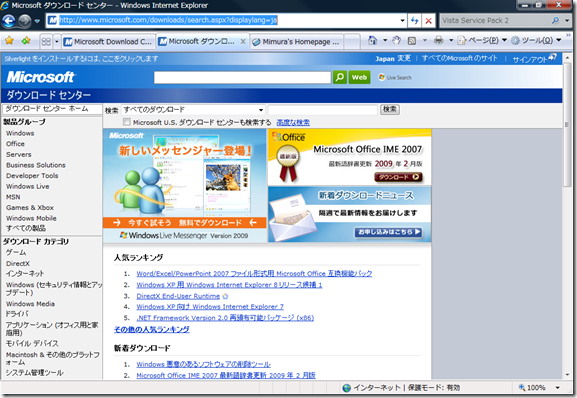Screen dimensions: 577x398
Task: Click the scrollbar down arrow
Action: click(x=567, y=375)
